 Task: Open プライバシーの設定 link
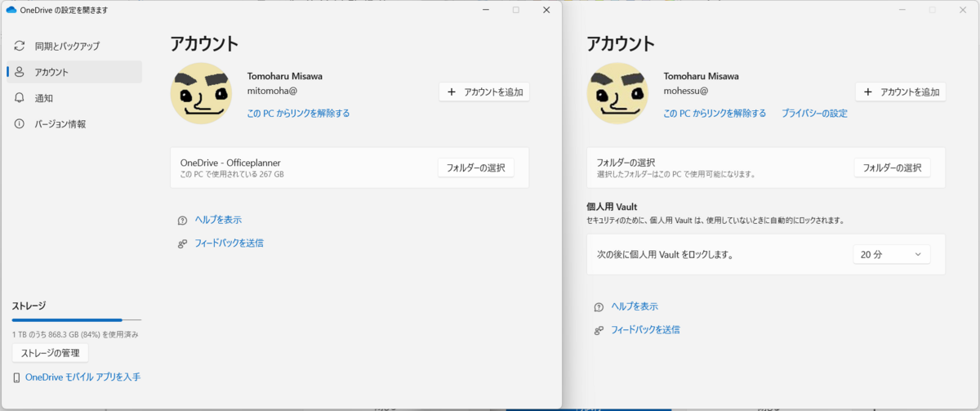point(814,114)
